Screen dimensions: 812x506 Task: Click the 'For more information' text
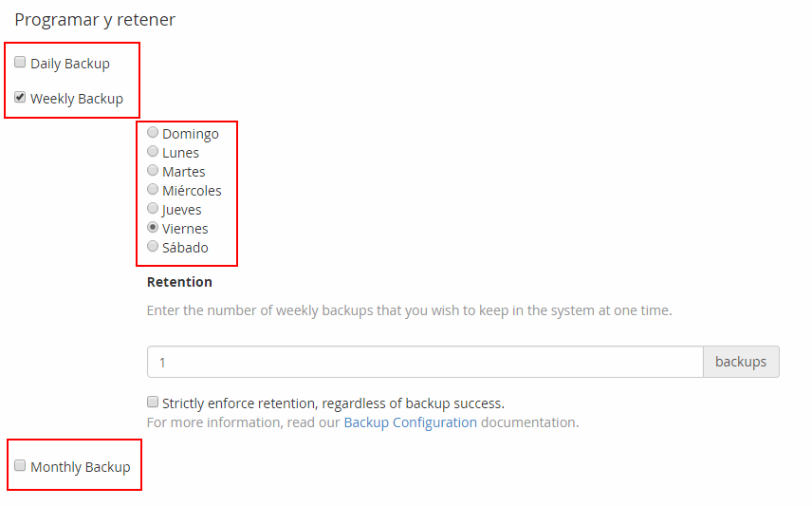click(x=243, y=422)
